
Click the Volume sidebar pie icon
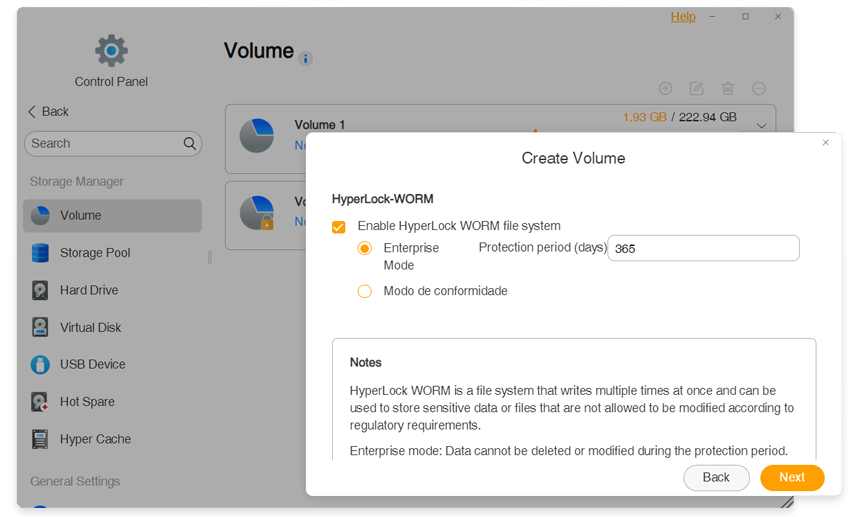[x=40, y=215]
